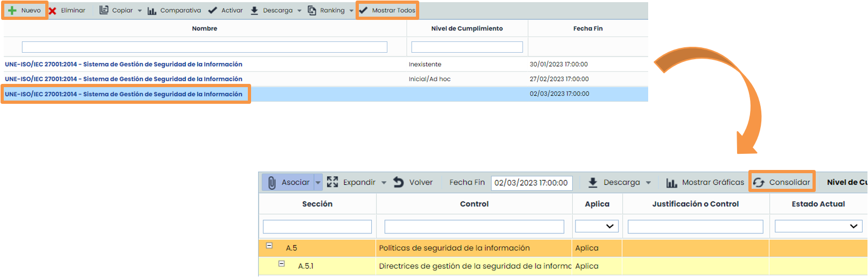Open the Aplica filter dropdown
Screen dimensions: 868x277
[597, 226]
